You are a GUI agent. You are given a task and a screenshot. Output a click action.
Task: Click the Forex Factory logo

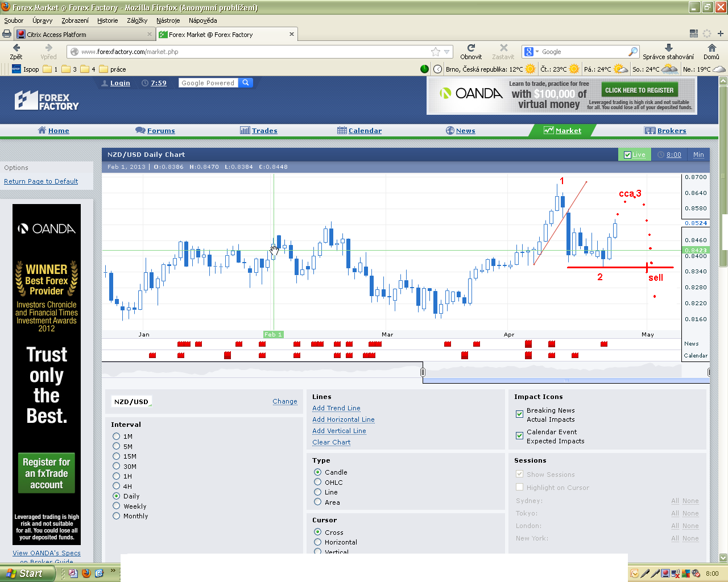47,101
